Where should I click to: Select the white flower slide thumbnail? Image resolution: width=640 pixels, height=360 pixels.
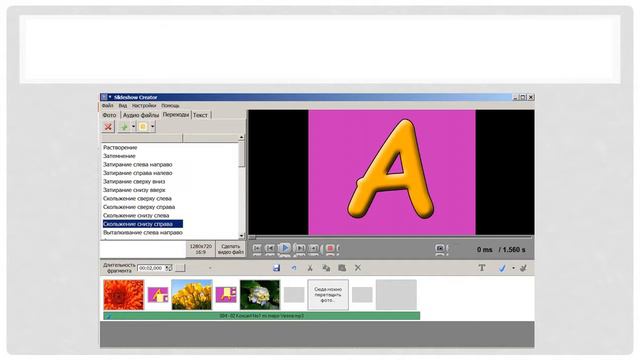point(260,295)
